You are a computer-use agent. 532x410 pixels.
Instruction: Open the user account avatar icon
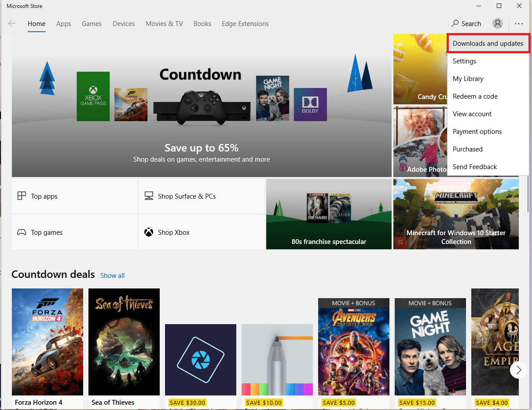coord(498,24)
